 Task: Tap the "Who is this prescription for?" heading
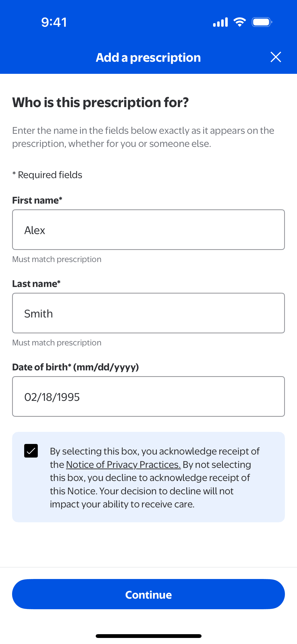tap(100, 102)
